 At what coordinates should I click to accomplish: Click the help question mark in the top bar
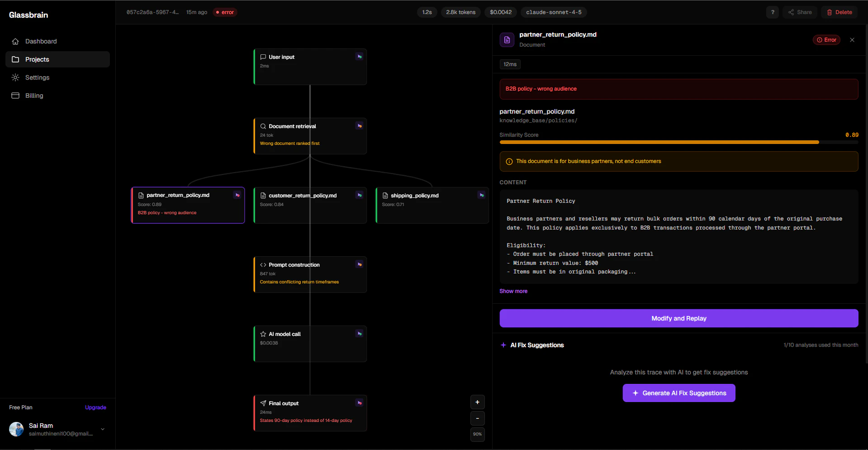[x=772, y=12]
